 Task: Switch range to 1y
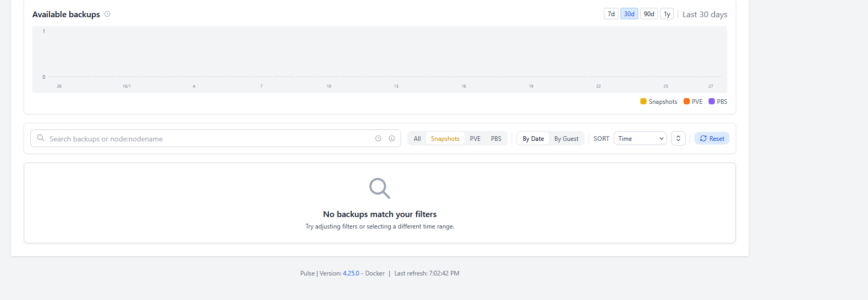point(667,14)
